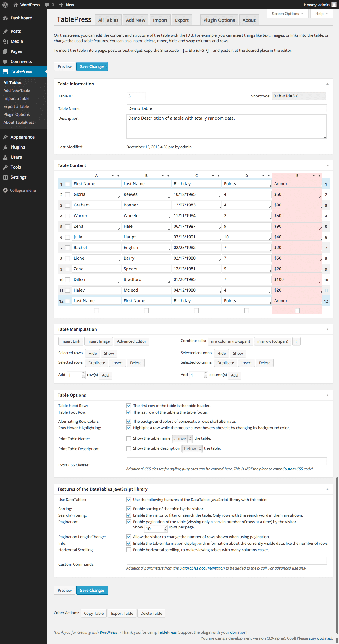Click the Media icon in the sidebar
Viewport: 339px width, 644px height.
point(5,41)
